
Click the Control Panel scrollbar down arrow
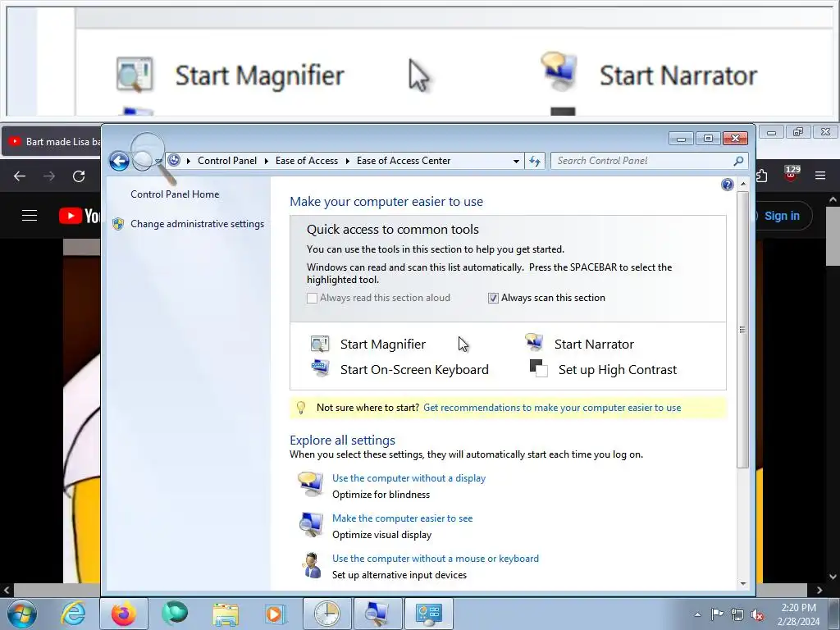(x=742, y=583)
